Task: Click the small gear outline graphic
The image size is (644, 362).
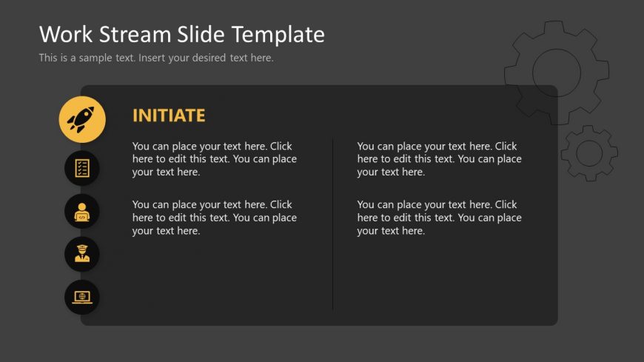Action: pos(589,152)
